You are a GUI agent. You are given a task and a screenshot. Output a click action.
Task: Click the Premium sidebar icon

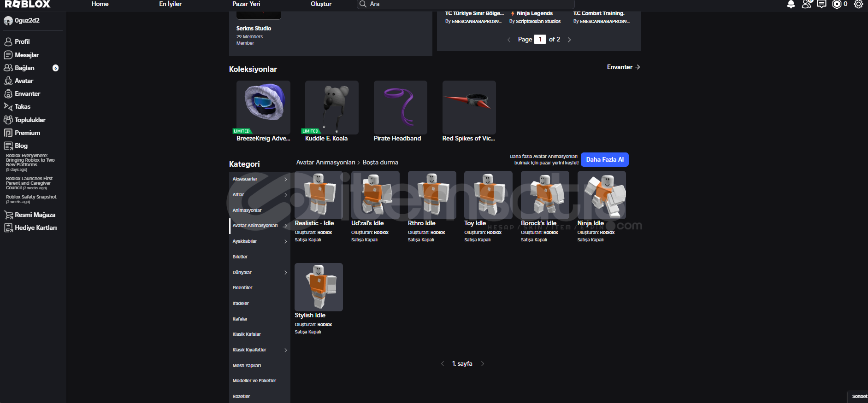pyautogui.click(x=8, y=133)
